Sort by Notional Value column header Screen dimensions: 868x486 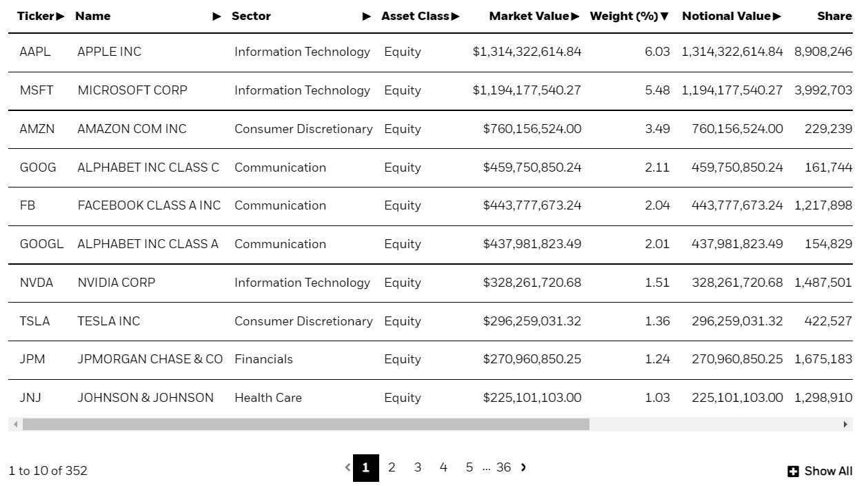click(x=731, y=17)
